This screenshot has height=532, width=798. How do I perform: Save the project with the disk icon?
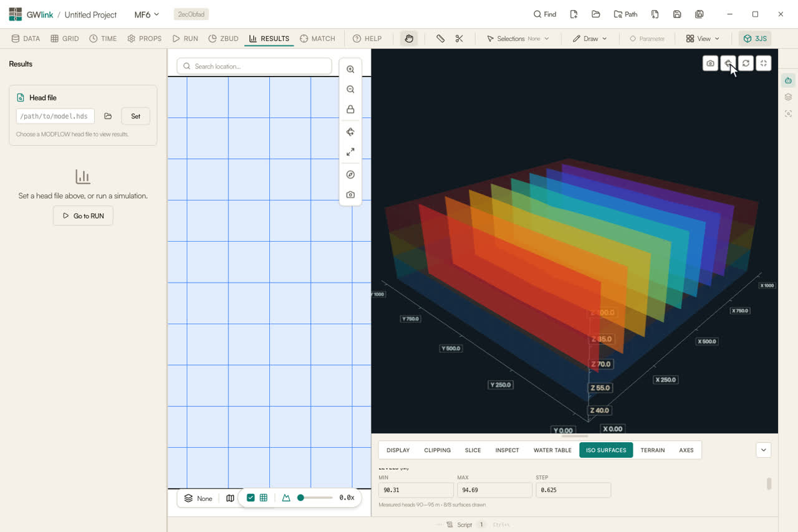[677, 14]
